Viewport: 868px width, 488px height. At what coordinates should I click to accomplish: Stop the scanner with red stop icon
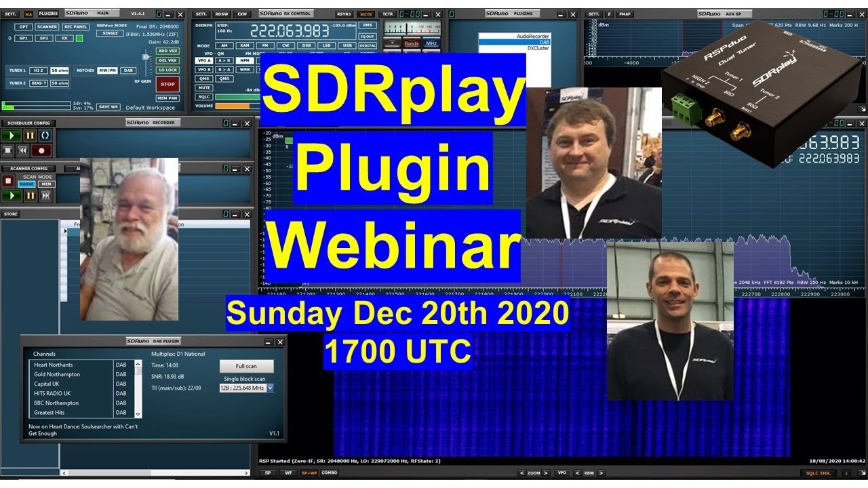tap(9, 182)
